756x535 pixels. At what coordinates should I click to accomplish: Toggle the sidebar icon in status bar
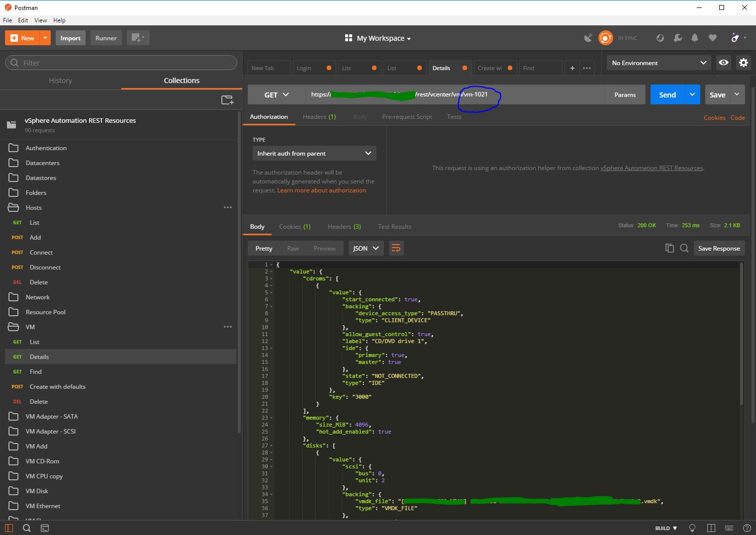pos(9,528)
